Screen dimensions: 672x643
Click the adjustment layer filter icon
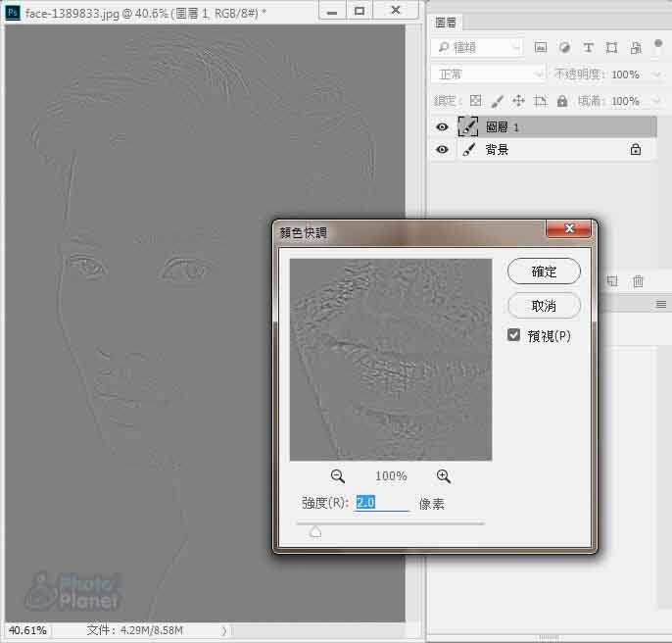[x=564, y=48]
